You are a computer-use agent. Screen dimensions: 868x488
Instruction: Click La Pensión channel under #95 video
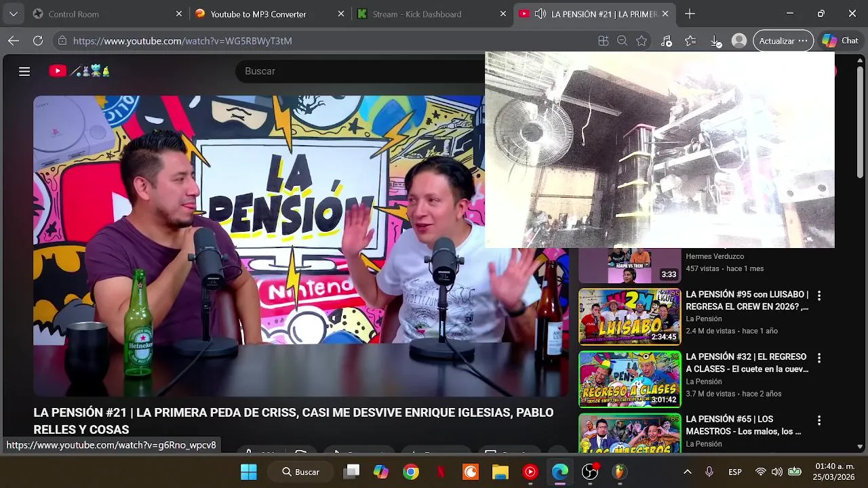(x=704, y=319)
